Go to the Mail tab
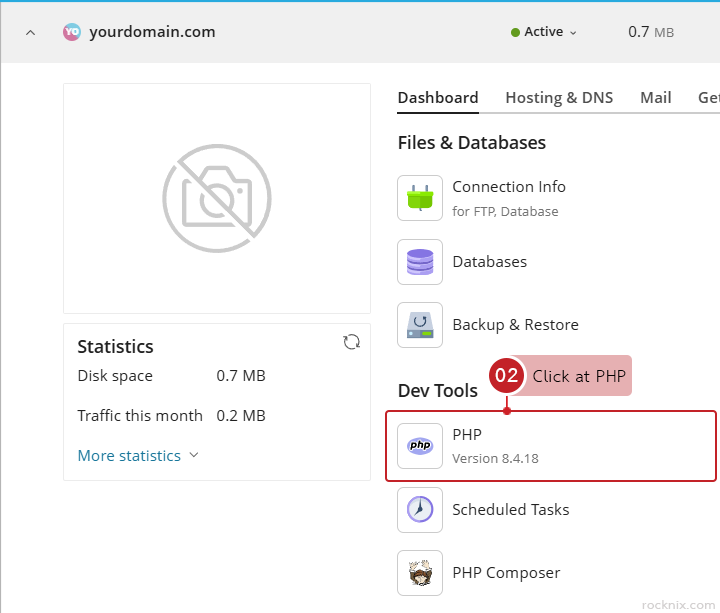This screenshot has height=613, width=720. tap(656, 98)
